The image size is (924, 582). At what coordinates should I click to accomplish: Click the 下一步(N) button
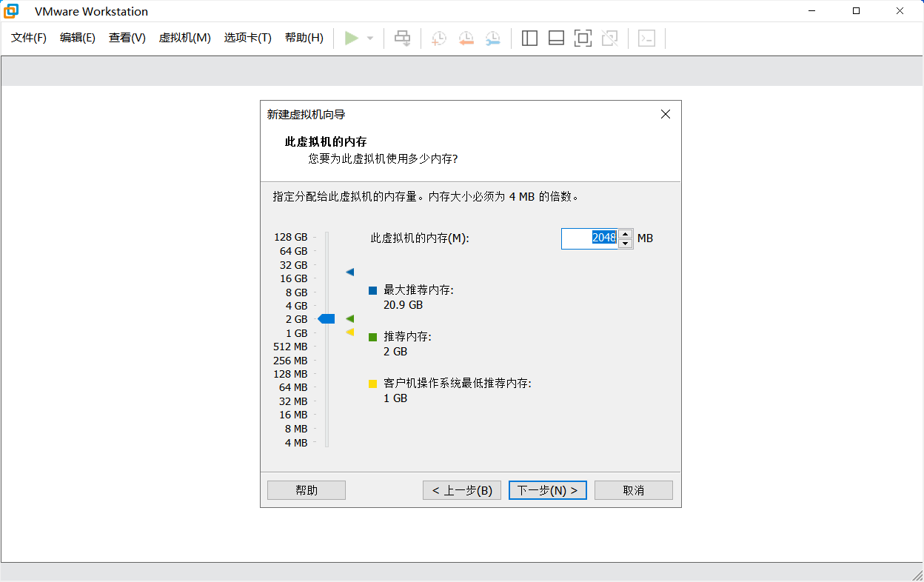(x=547, y=490)
